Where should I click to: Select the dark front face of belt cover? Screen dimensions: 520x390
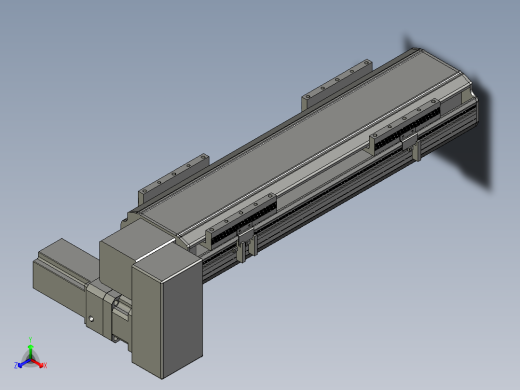click(x=182, y=317)
